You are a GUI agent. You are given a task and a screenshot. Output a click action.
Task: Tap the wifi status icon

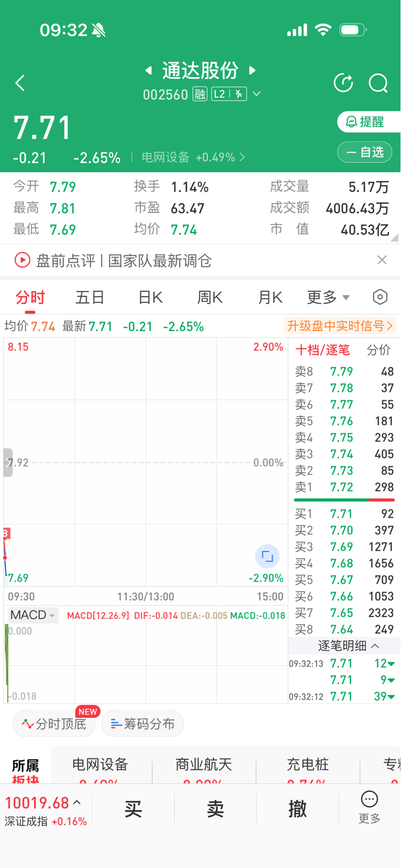tap(323, 30)
